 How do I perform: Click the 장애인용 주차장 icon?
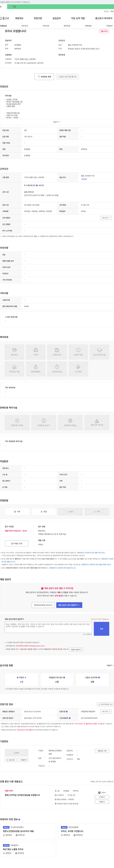(x=17, y=423)
